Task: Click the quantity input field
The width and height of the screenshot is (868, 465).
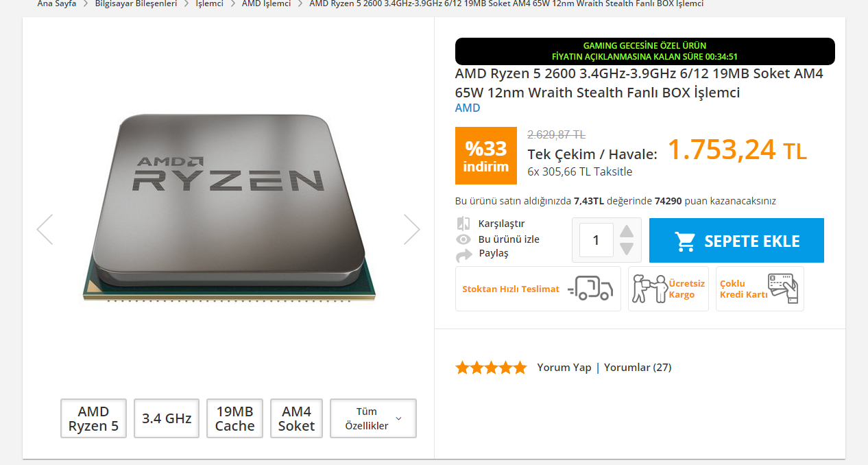Action: (596, 240)
